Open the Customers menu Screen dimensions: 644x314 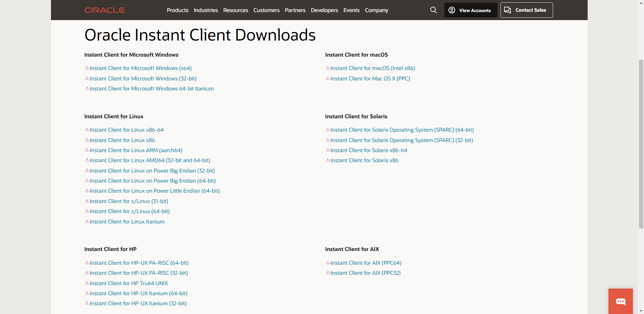(x=266, y=10)
